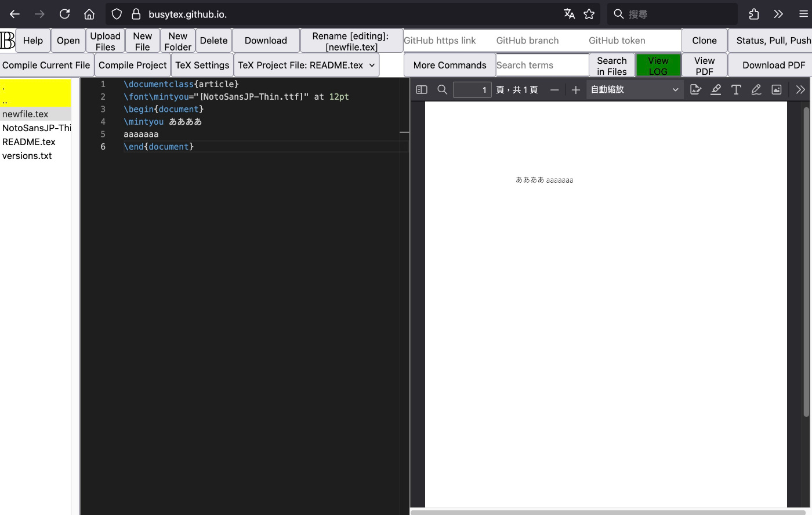Zoom in the PDF preview
This screenshot has height=515, width=812.
575,89
